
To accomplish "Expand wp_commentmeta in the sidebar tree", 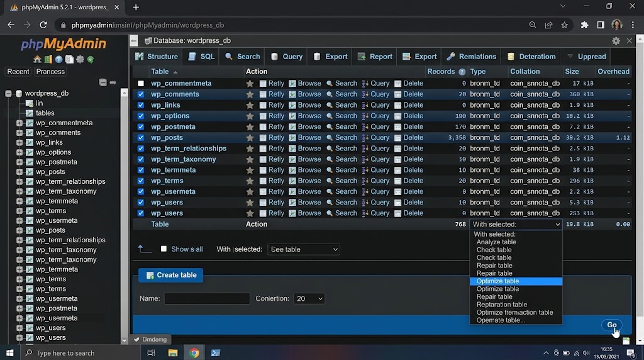I will [x=19, y=123].
